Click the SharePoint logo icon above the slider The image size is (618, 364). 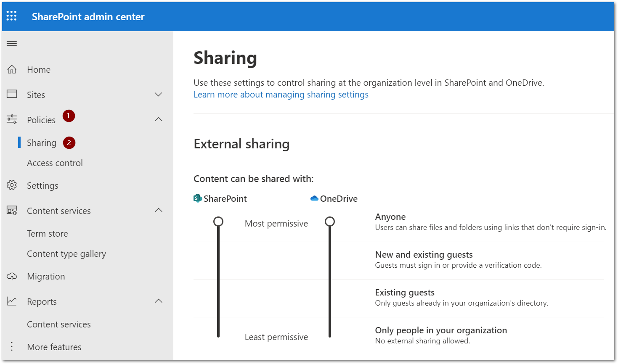(197, 198)
